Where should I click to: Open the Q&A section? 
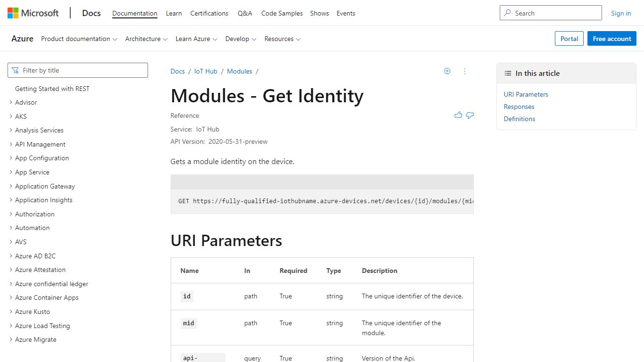point(245,13)
